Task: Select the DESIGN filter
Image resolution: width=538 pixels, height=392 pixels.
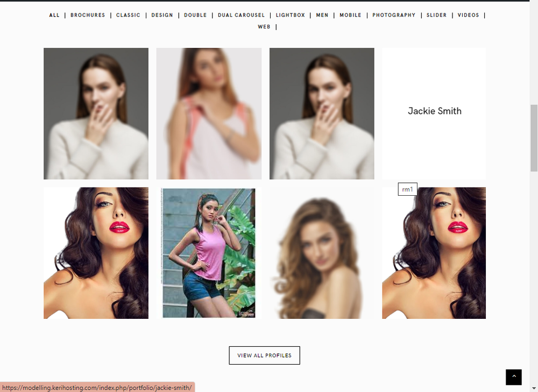Action: point(162,15)
